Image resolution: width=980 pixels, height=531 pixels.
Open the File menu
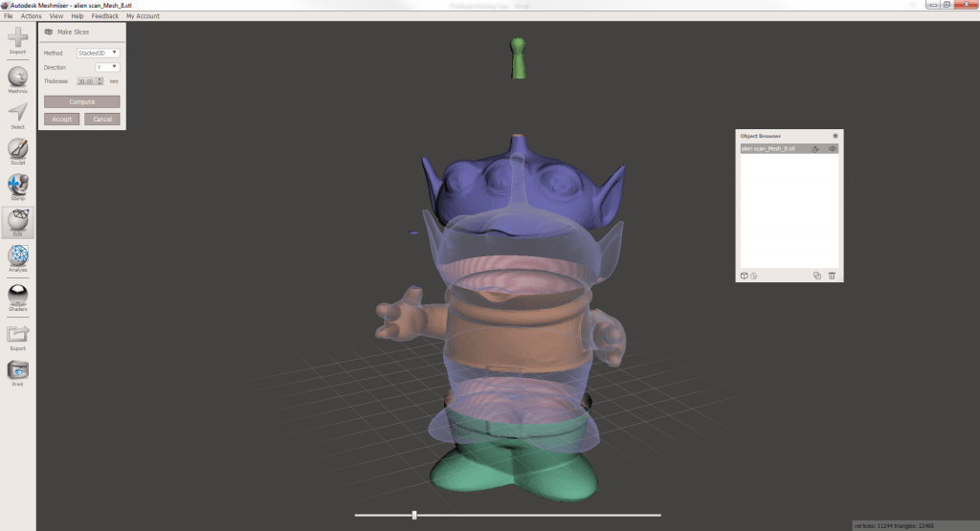tap(8, 16)
